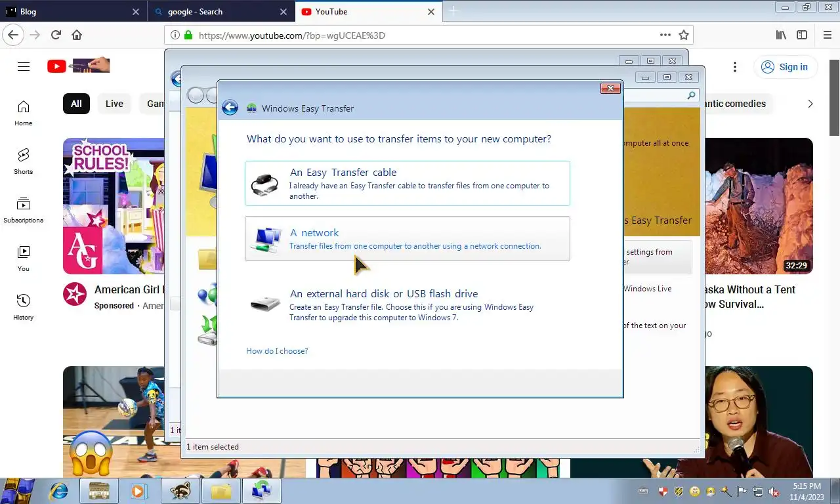840x504 pixels.
Task: Select the Live filter chip
Action: 114,104
